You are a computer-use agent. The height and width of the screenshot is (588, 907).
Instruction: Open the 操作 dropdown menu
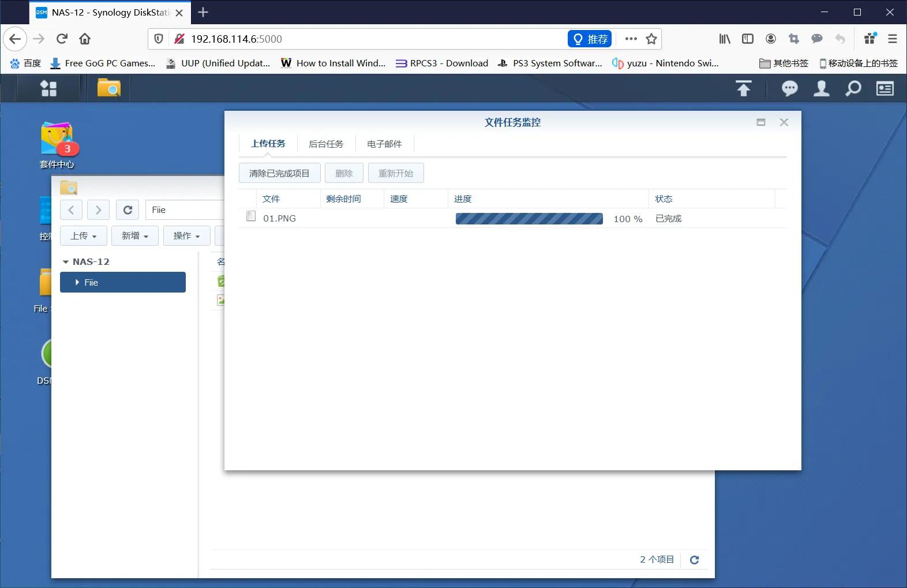point(187,235)
